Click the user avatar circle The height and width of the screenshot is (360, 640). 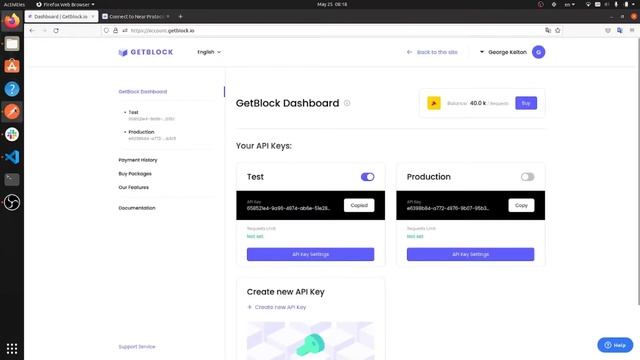click(x=538, y=52)
